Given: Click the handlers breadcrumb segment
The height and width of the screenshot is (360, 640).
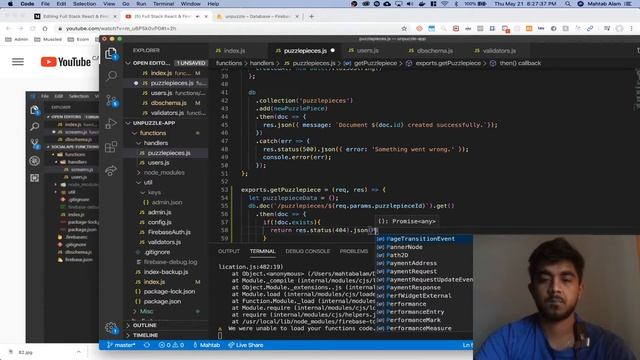Looking at the screenshot, I should [x=262, y=63].
